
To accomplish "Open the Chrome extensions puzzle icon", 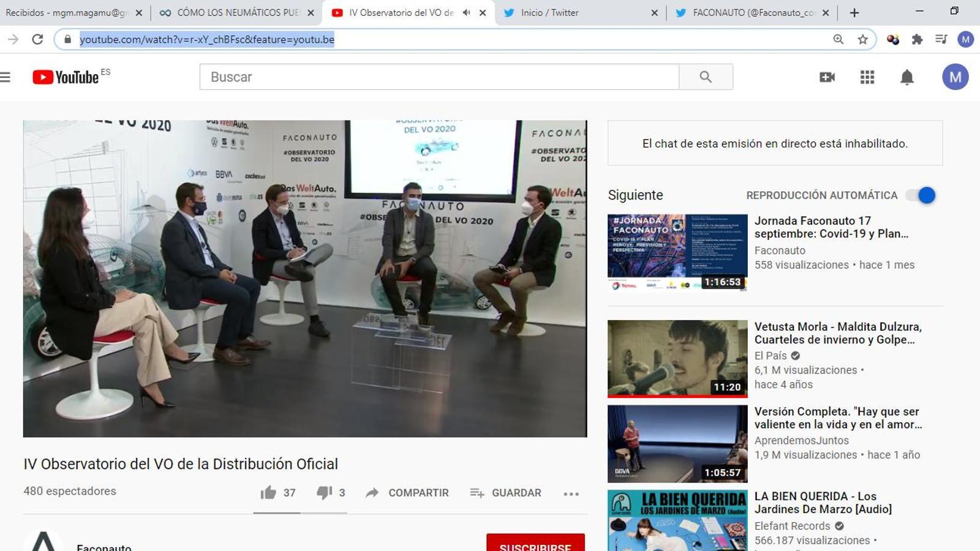I will (x=917, y=40).
